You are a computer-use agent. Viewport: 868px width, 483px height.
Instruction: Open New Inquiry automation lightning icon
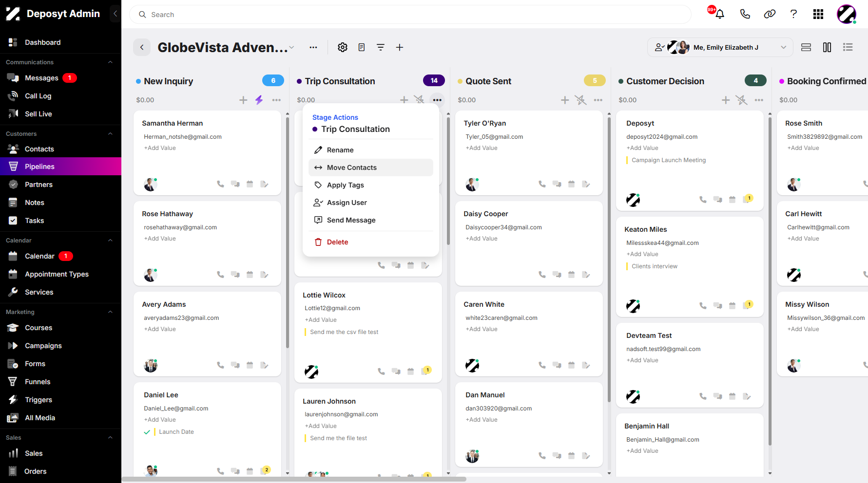point(259,100)
